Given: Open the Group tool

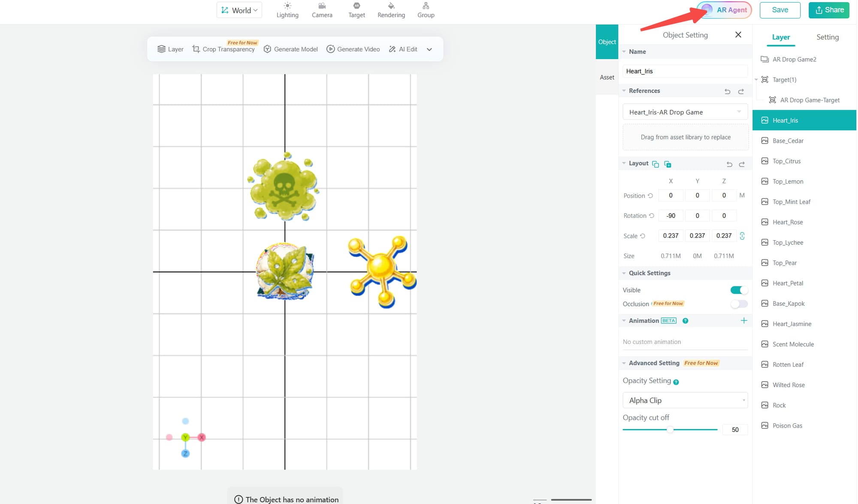Looking at the screenshot, I should [426, 10].
